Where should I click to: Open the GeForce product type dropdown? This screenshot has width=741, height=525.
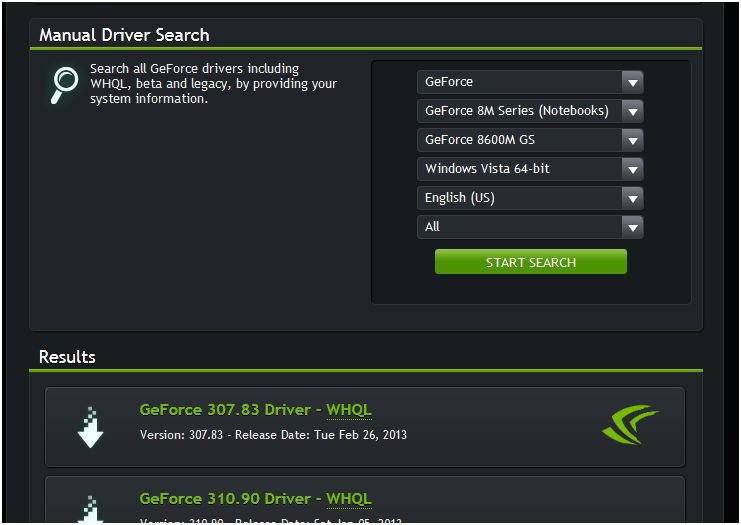click(x=530, y=82)
